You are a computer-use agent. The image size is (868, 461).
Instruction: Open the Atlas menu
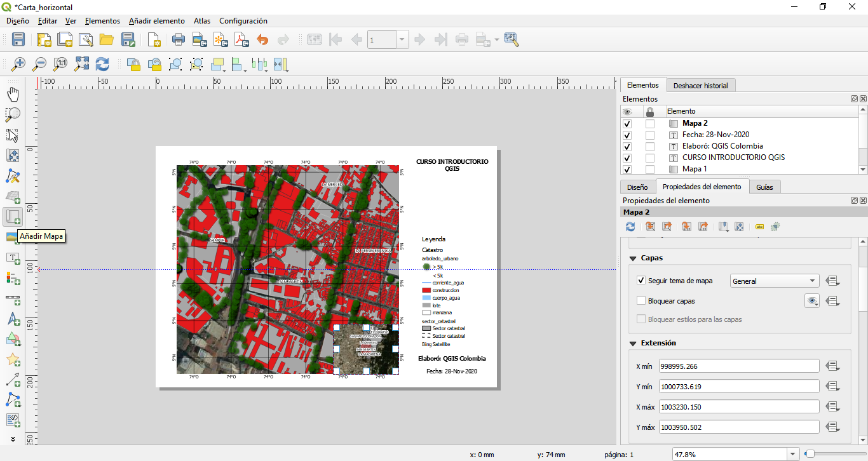click(202, 21)
